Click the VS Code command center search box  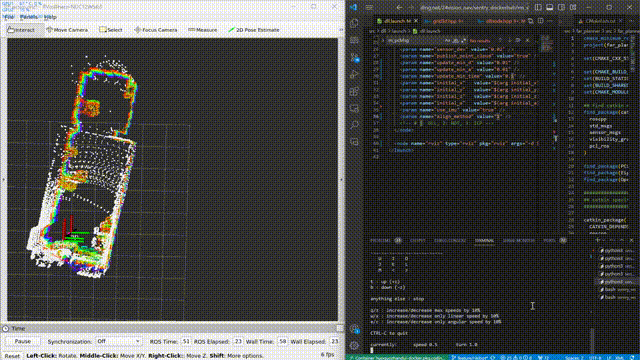pos(474,7)
